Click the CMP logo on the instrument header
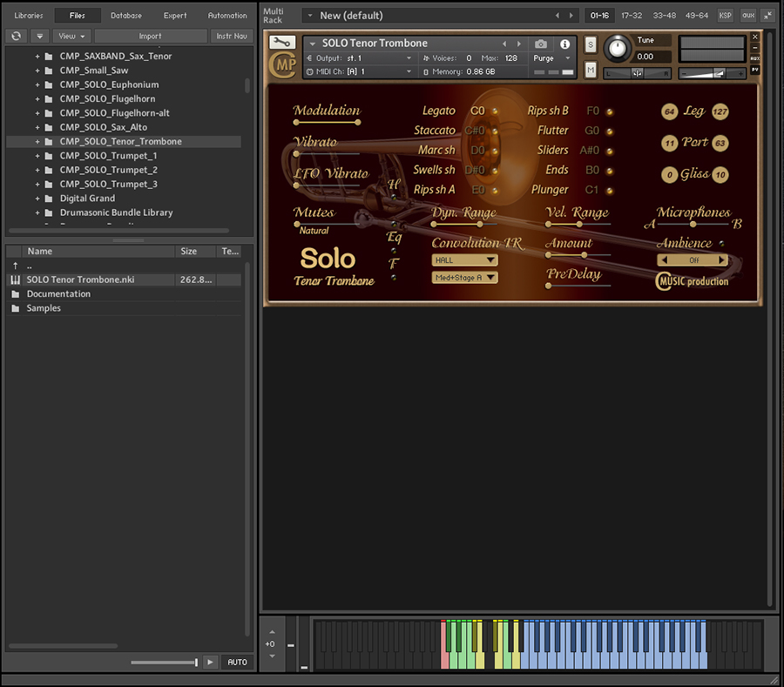The image size is (784, 687). (x=283, y=65)
